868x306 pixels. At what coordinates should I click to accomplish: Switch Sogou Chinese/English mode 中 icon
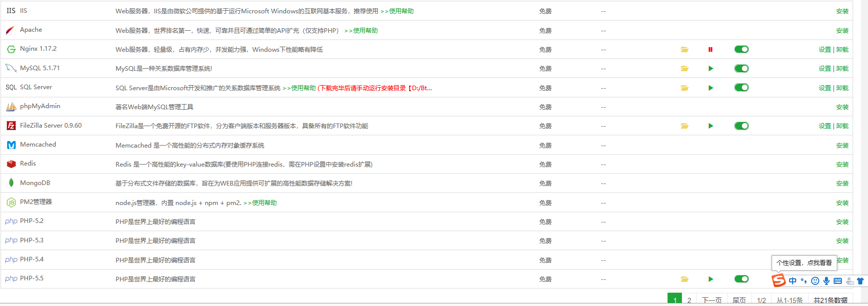coord(793,281)
